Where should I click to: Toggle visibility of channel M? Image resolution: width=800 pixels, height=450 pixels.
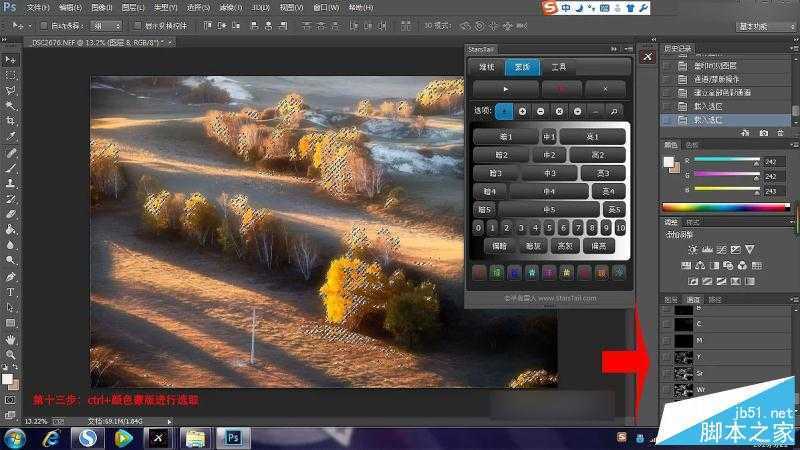pos(667,340)
